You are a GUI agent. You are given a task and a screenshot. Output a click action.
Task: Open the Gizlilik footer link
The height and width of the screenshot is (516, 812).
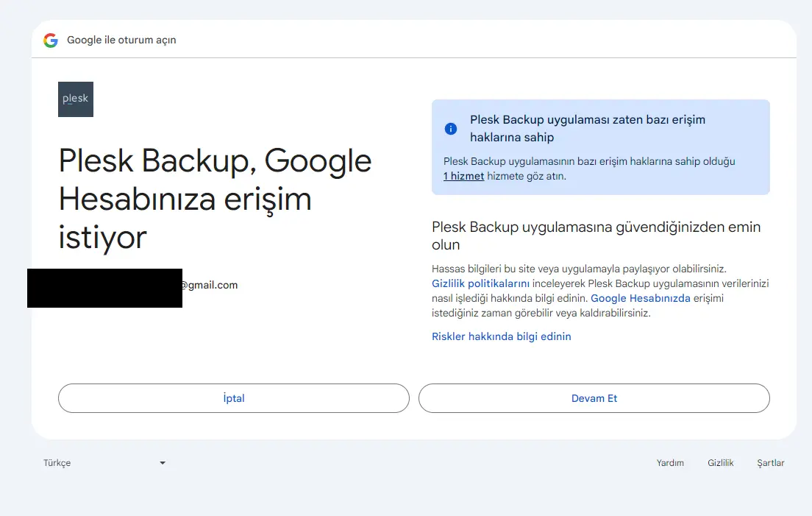(x=720, y=463)
